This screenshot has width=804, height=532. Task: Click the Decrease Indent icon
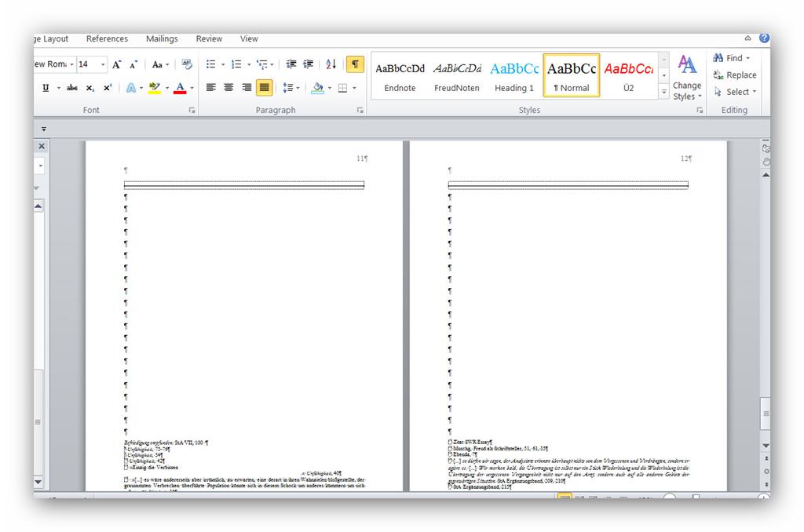pos(291,64)
